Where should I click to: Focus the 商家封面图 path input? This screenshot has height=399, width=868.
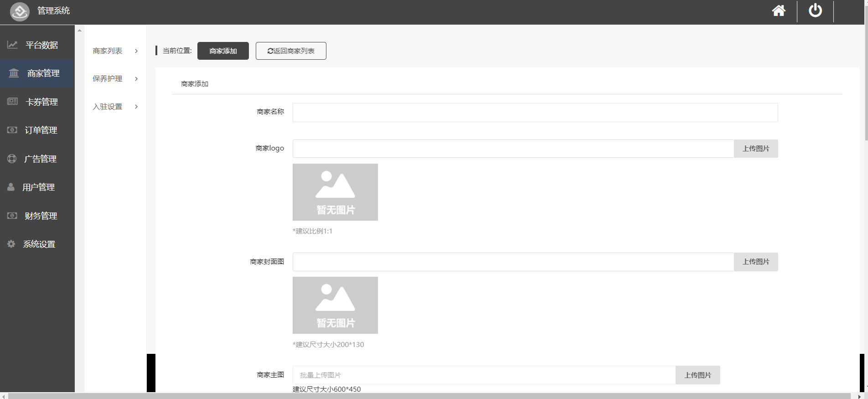coord(513,262)
